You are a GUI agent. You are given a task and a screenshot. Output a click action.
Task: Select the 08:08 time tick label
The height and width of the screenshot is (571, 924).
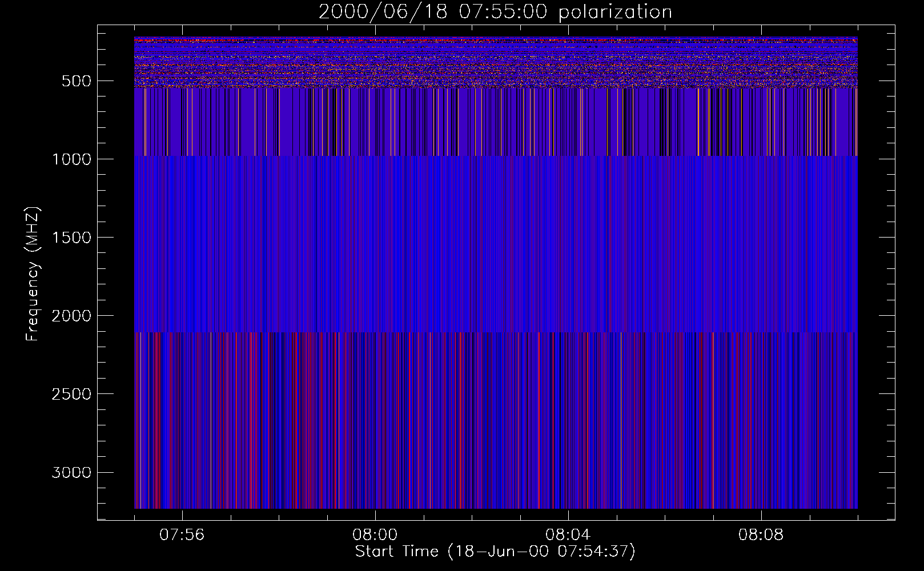761,535
